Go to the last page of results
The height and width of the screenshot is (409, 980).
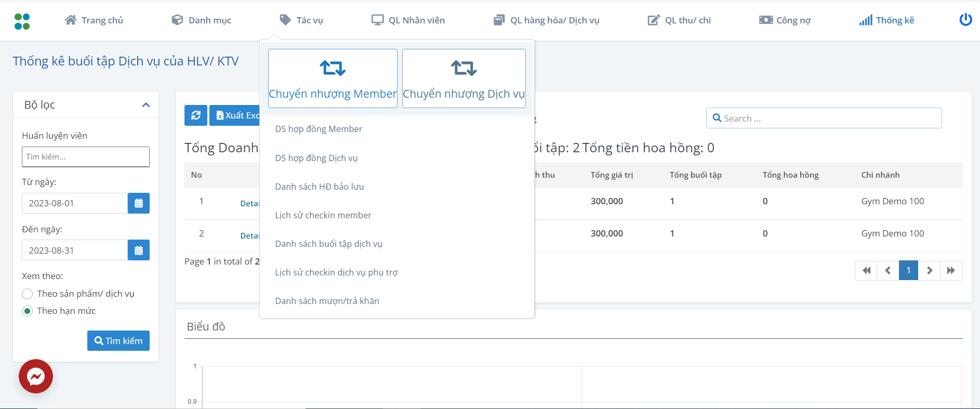click(951, 270)
